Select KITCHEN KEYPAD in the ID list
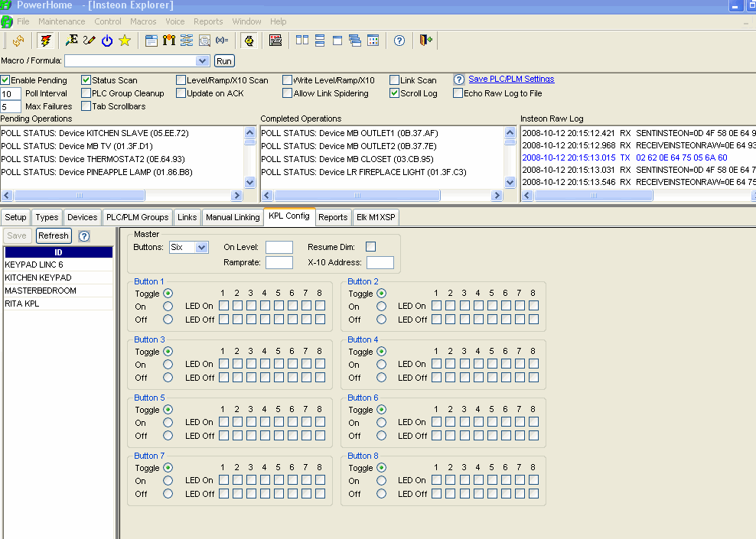This screenshot has height=539, width=756. (58, 278)
